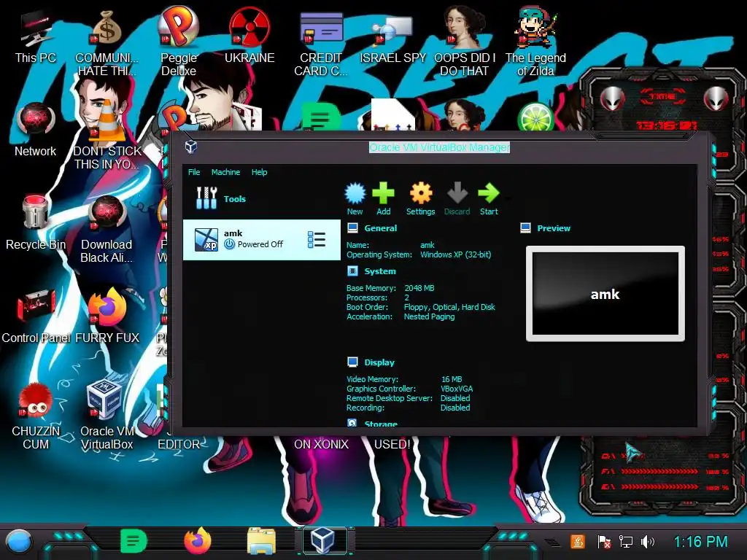Click the Action Center flag tray icon
This screenshot has height=560, width=747.
(603, 542)
